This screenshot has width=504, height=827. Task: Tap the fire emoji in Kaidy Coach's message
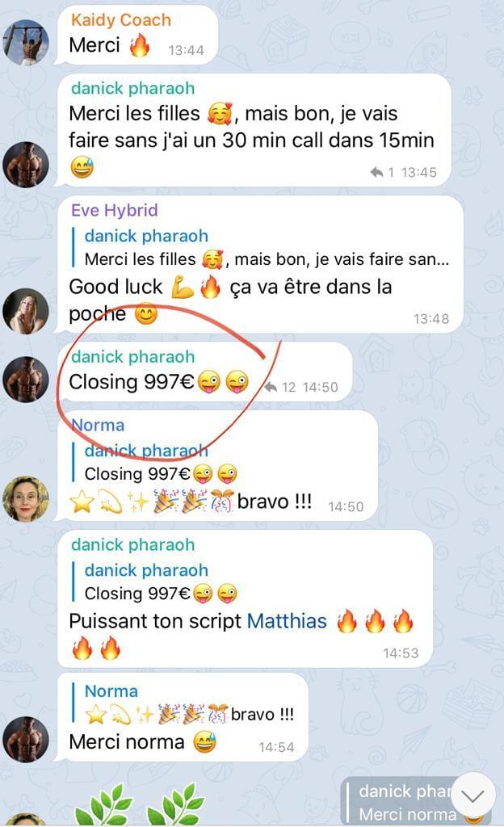click(140, 45)
